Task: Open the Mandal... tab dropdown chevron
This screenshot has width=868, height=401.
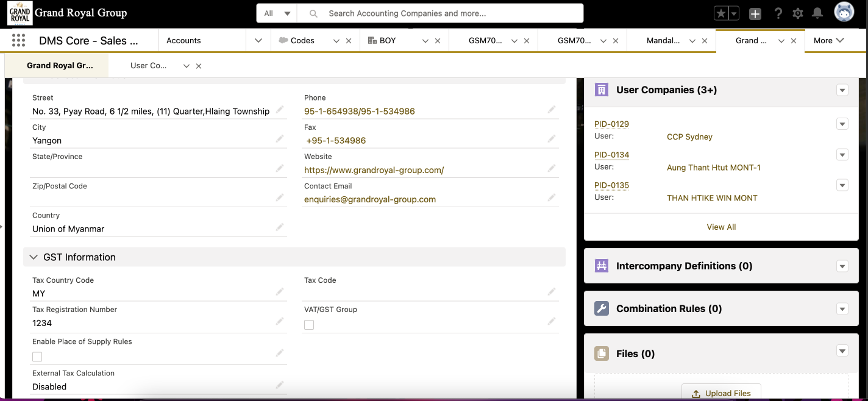Action: coord(692,41)
